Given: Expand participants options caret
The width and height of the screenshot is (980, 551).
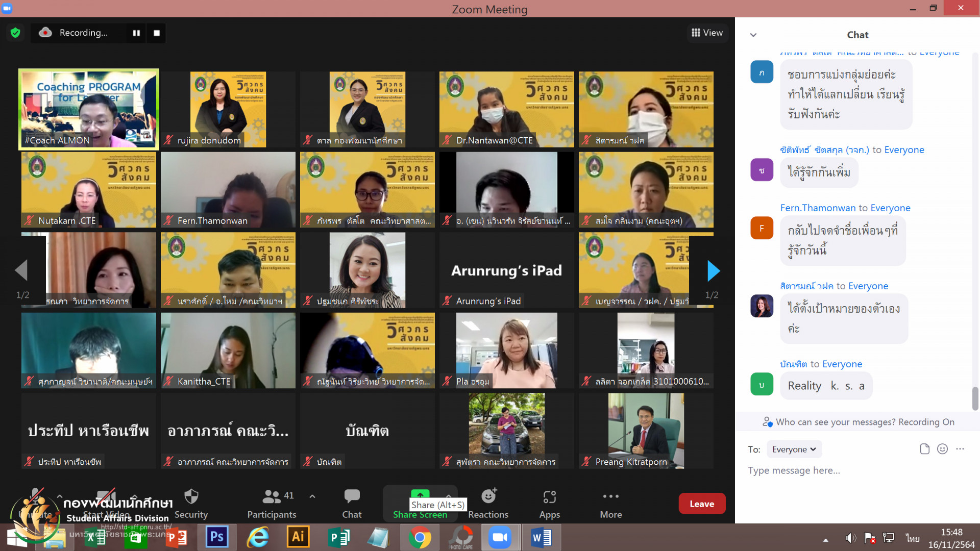Looking at the screenshot, I should pyautogui.click(x=312, y=496).
